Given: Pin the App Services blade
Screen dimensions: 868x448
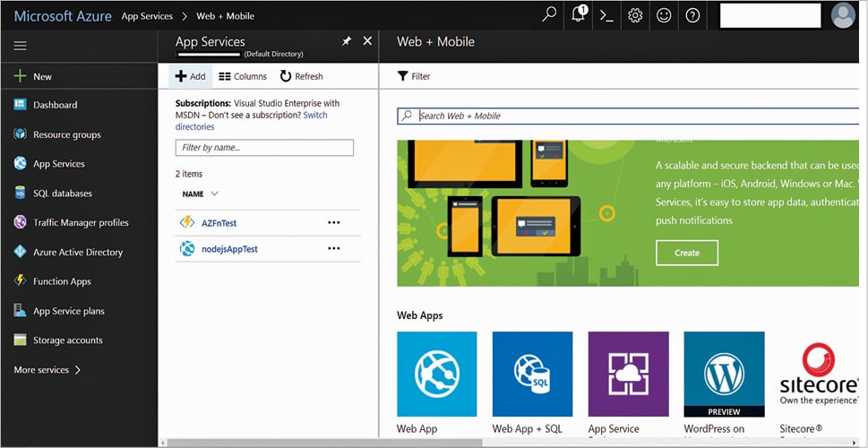Looking at the screenshot, I should click(x=347, y=41).
